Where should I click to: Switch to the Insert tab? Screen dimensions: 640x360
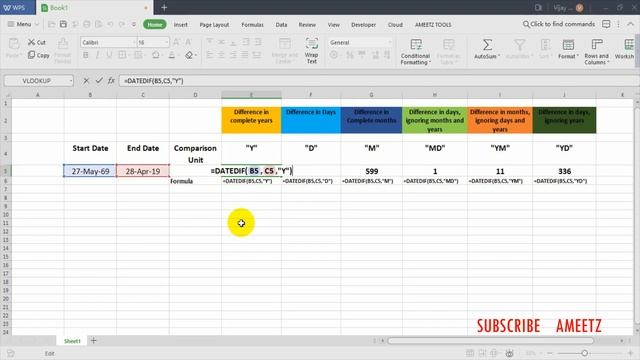click(x=180, y=24)
